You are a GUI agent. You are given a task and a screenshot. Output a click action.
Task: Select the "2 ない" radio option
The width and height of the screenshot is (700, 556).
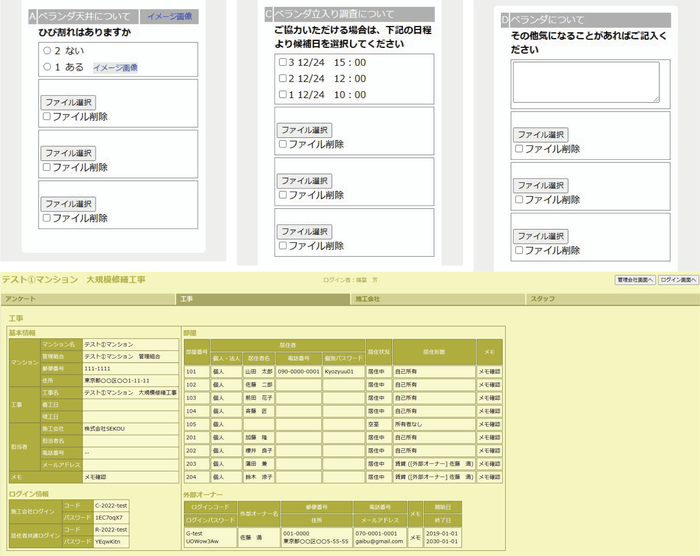46,50
